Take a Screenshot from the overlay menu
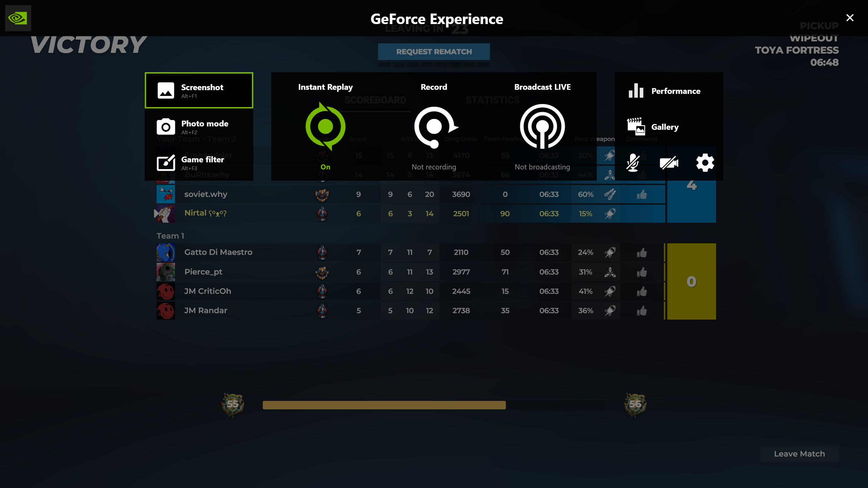 [x=199, y=90]
